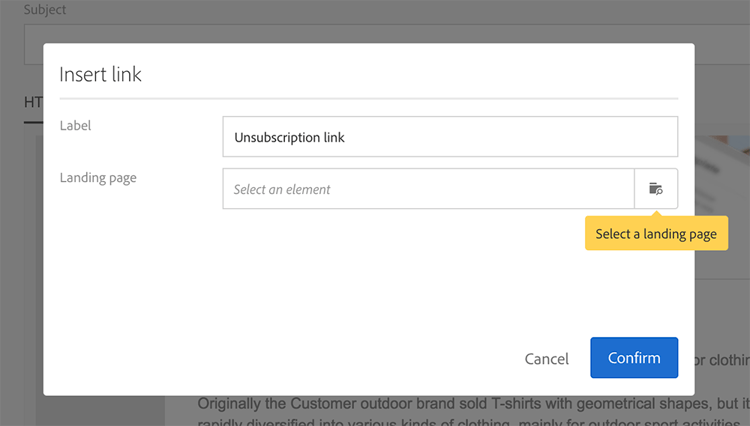Click the separator line under the 'Insert link' title

[x=369, y=99]
